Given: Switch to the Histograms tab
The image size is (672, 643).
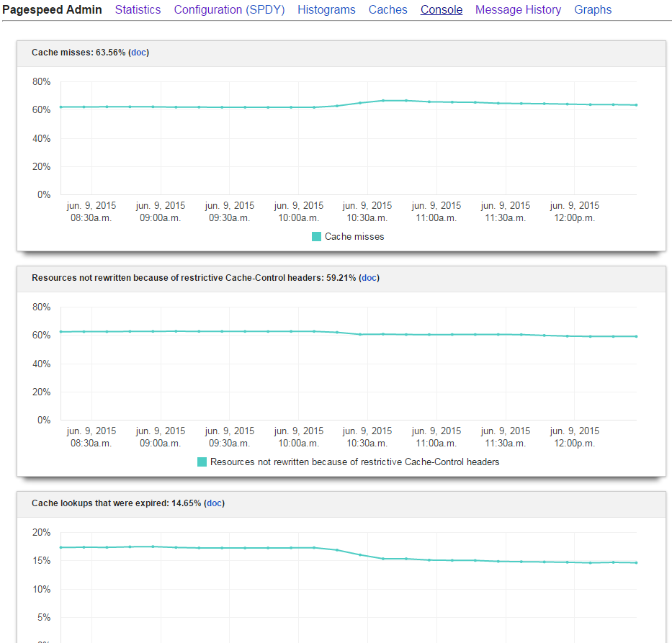Looking at the screenshot, I should click(326, 9).
